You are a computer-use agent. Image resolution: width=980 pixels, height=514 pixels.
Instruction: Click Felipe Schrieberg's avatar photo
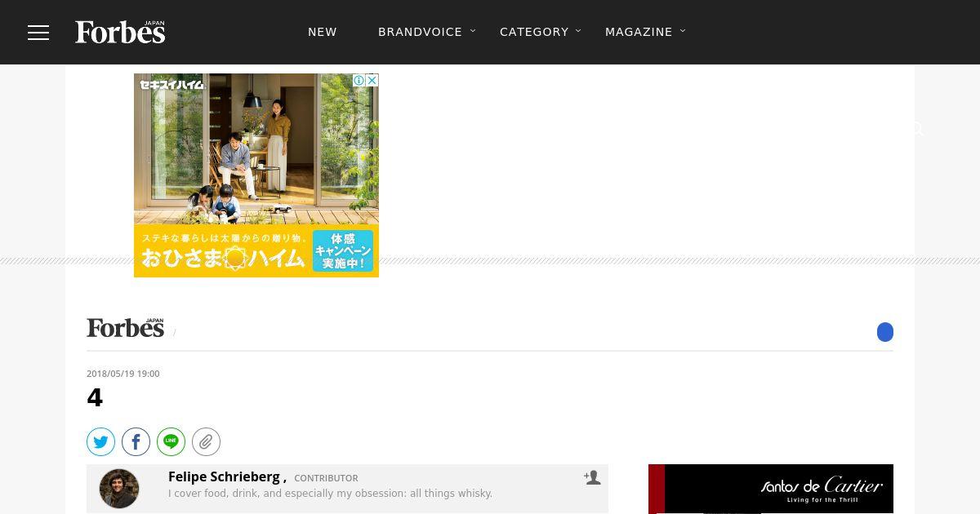coord(119,489)
